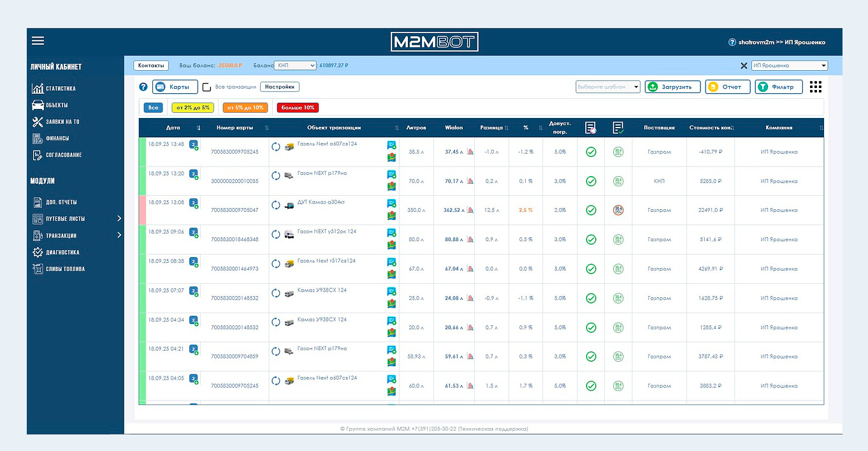868x451 pixels.
Task: Click the blue help question mark icon
Action: [143, 87]
